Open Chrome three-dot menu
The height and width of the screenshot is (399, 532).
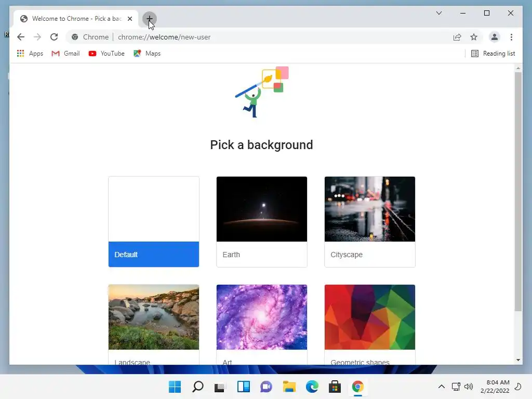pyautogui.click(x=511, y=37)
